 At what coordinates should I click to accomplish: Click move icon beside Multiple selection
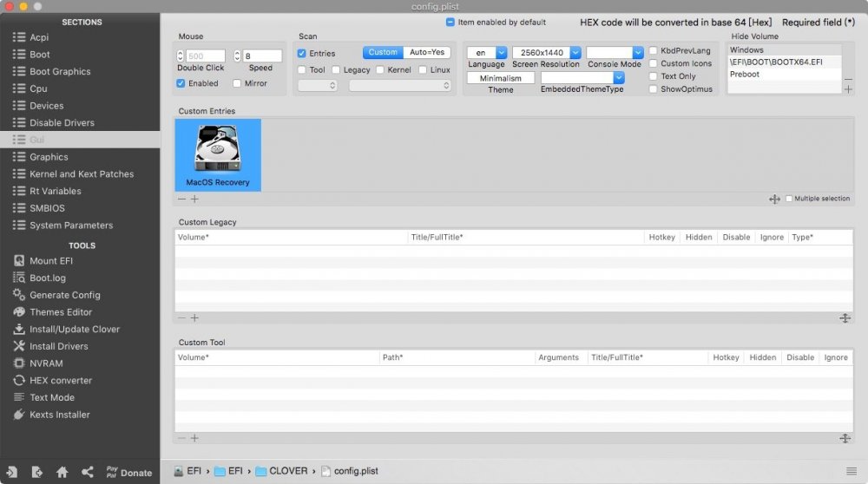pos(774,199)
